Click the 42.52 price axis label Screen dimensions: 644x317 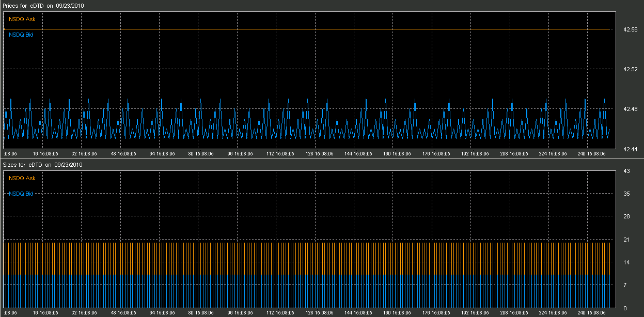tap(631, 69)
